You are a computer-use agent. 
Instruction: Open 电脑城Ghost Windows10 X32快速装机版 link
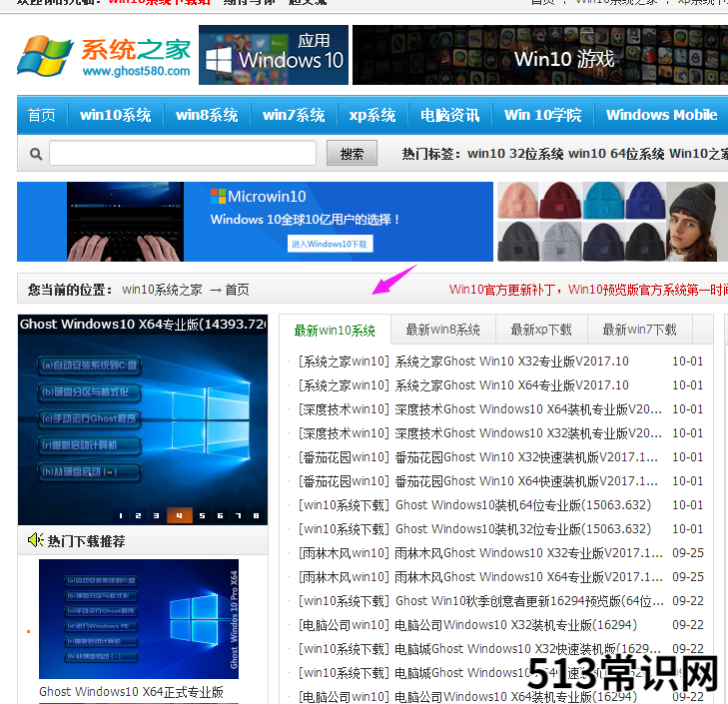[528, 649]
